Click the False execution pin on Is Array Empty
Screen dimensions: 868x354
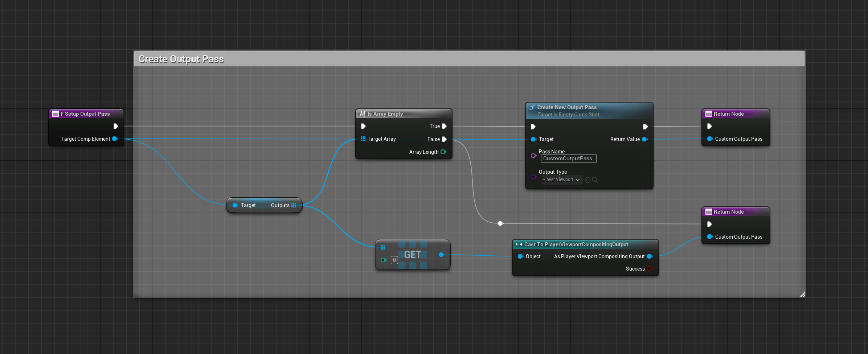[445, 139]
